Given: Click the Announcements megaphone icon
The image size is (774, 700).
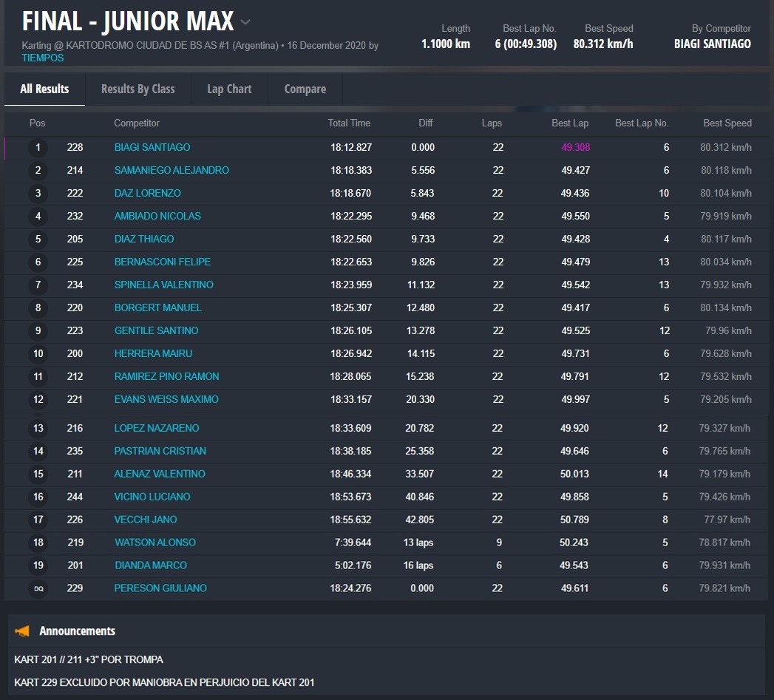Looking at the screenshot, I should point(22,631).
